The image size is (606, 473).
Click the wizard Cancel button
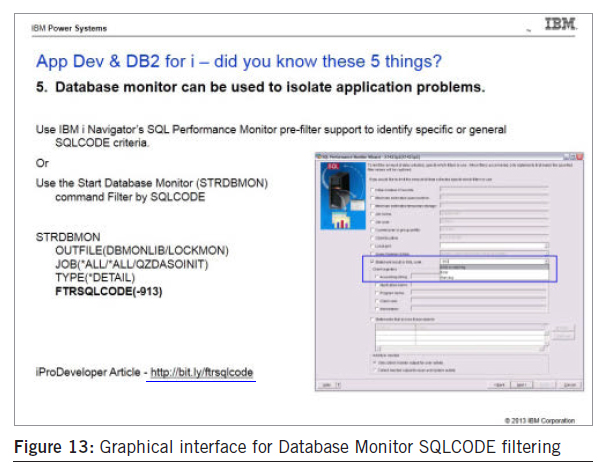pyautogui.click(x=570, y=385)
